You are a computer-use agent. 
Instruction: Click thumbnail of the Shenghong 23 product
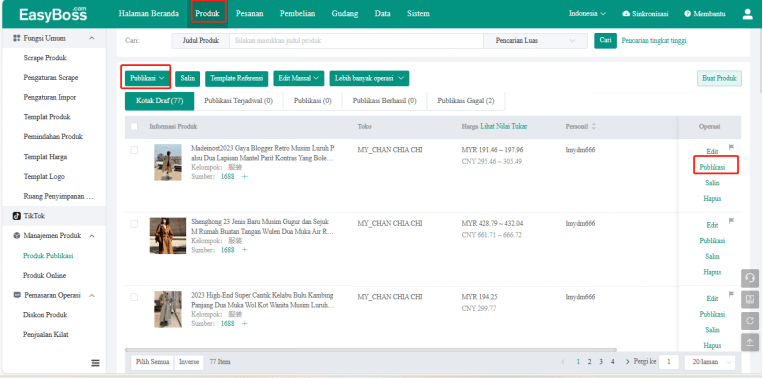pos(168,235)
